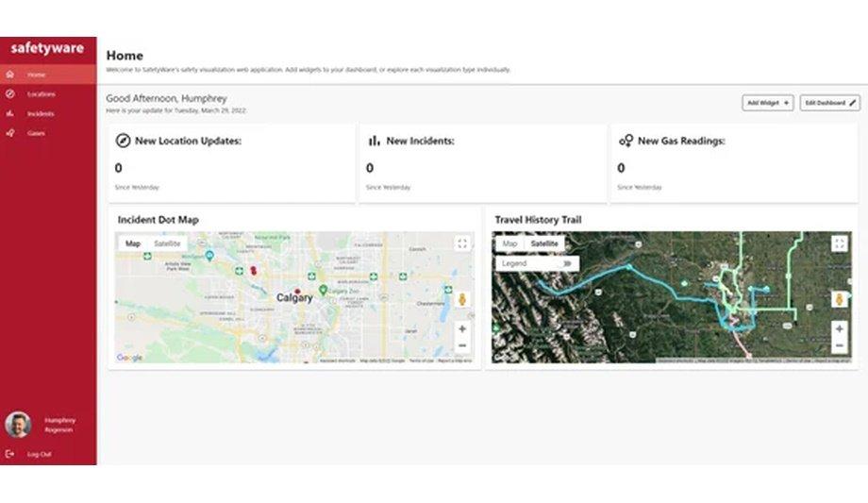Click the Google logo on the Incident Dot Map
The width and height of the screenshot is (868, 503).
tap(129, 358)
